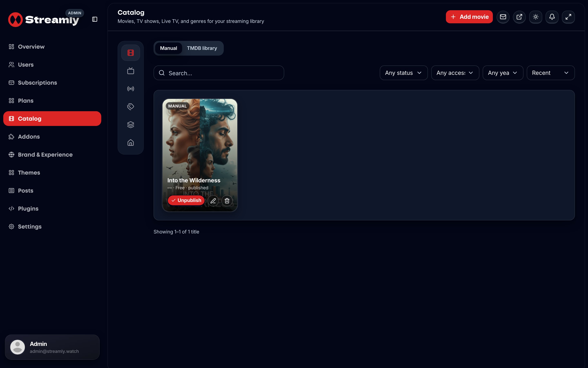Open Settings in sidebar

(52, 227)
